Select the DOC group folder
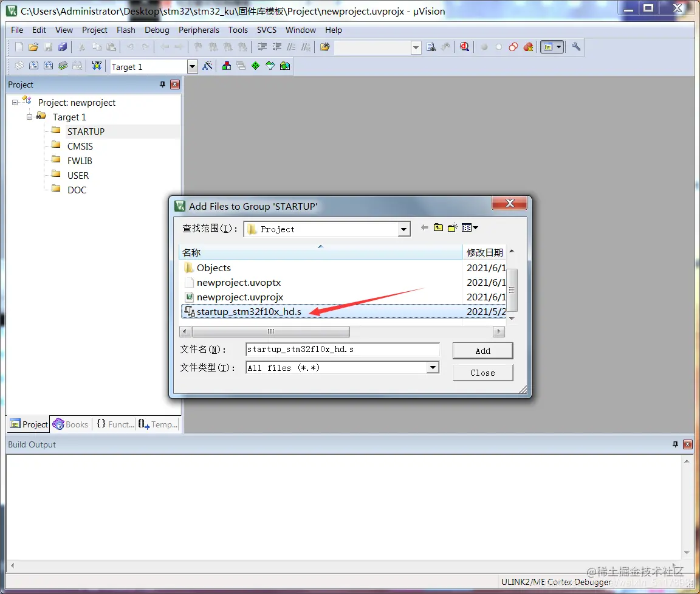The height and width of the screenshot is (594, 700). point(77,190)
